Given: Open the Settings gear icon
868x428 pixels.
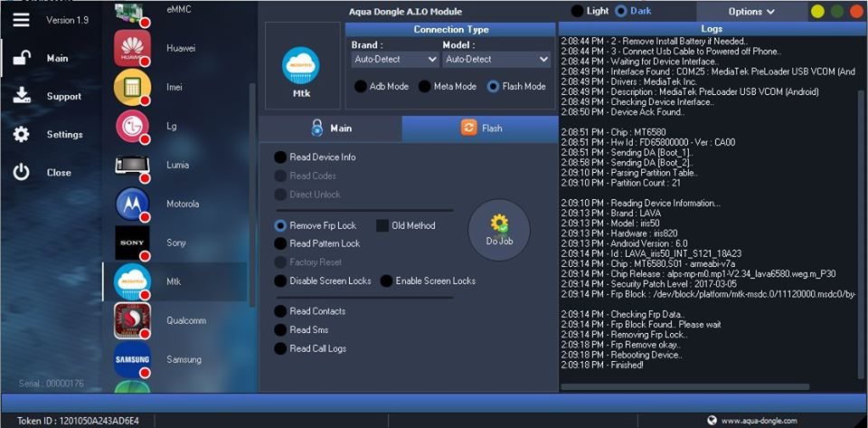Looking at the screenshot, I should tap(21, 134).
